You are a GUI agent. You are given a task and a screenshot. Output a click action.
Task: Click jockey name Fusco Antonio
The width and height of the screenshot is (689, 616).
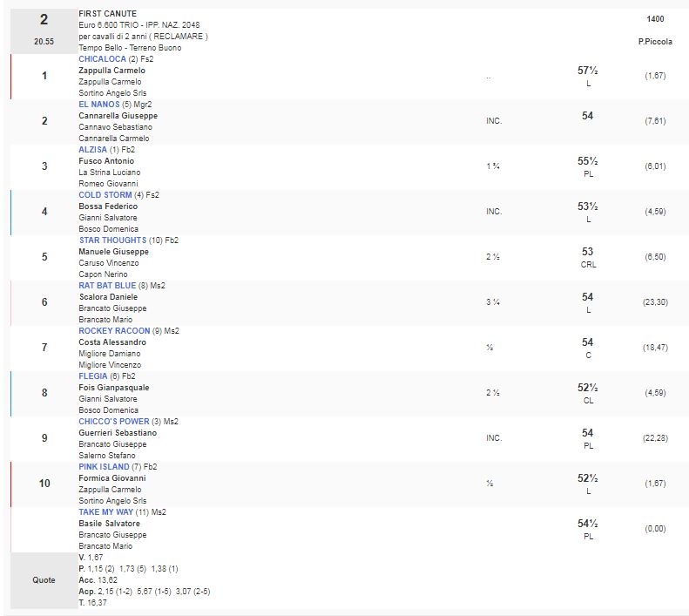click(x=106, y=161)
